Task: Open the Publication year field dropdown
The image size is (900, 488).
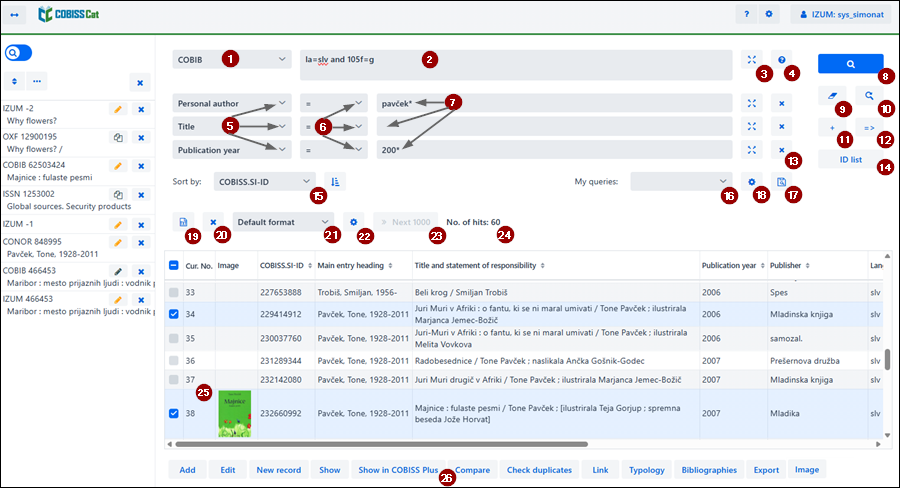Action: click(232, 150)
